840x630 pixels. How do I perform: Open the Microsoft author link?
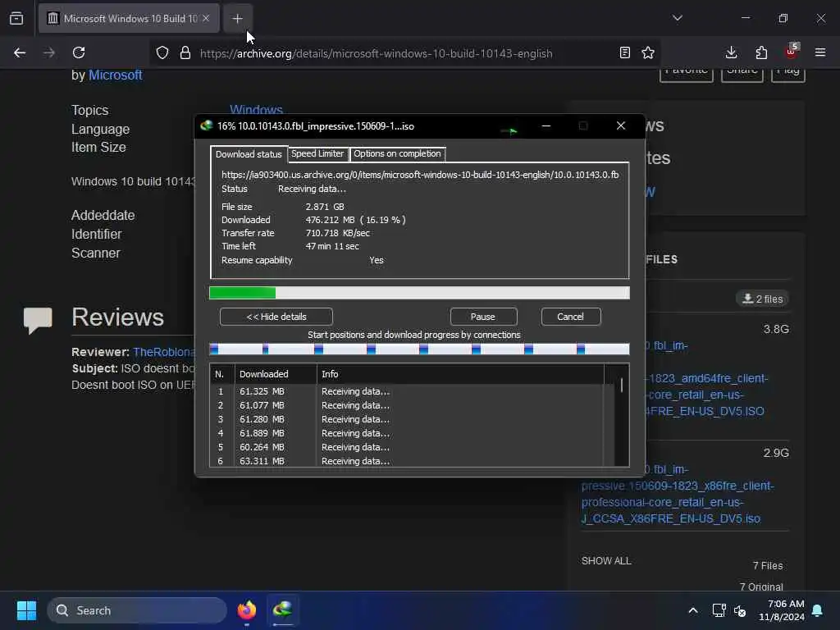click(x=115, y=75)
